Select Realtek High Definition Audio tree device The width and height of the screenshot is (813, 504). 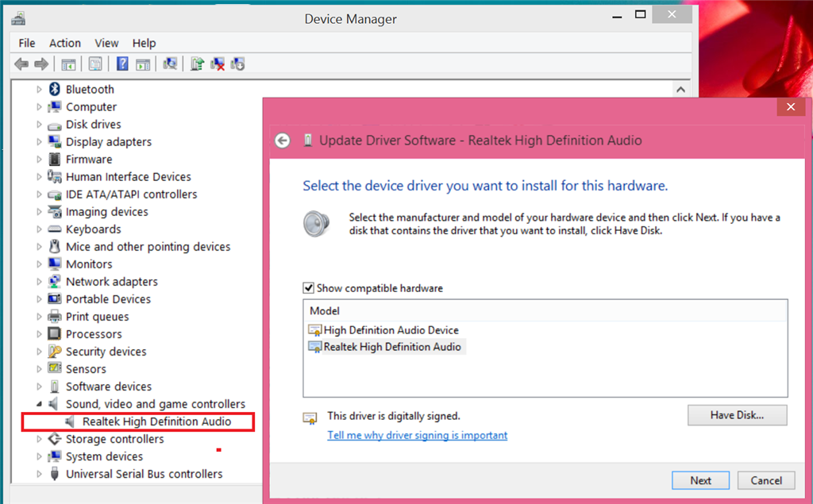coord(156,421)
